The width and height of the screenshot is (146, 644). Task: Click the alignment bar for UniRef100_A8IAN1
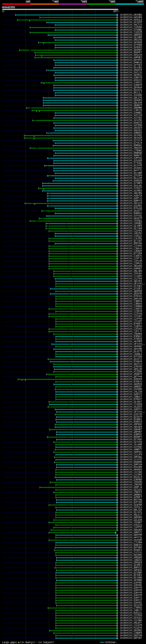pyautogui.click(x=66, y=15)
